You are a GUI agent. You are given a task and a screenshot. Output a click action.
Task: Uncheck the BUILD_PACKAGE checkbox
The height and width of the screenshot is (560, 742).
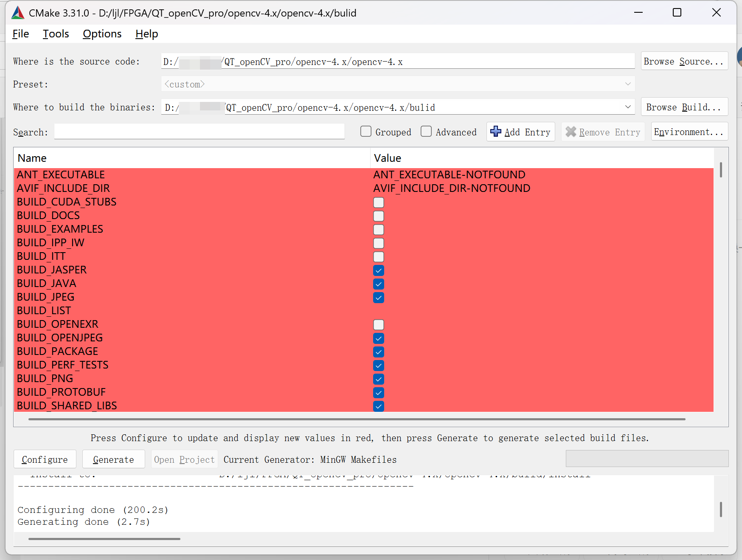[379, 352]
